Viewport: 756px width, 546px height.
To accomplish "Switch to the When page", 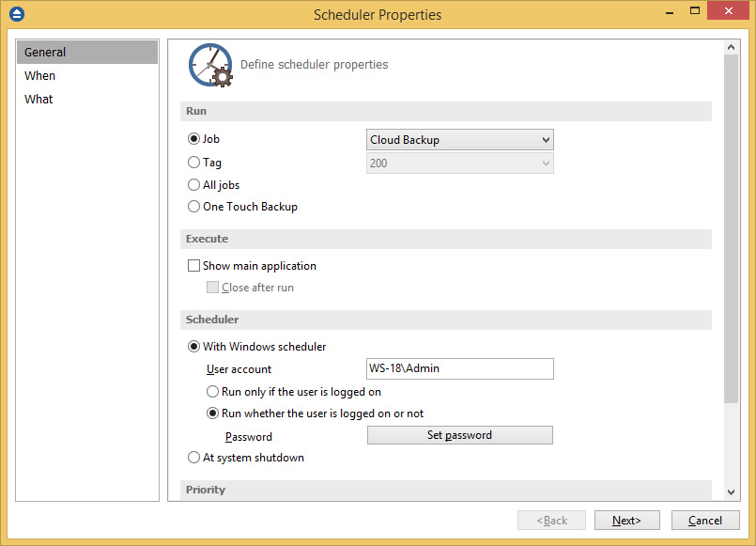I will pyautogui.click(x=39, y=75).
